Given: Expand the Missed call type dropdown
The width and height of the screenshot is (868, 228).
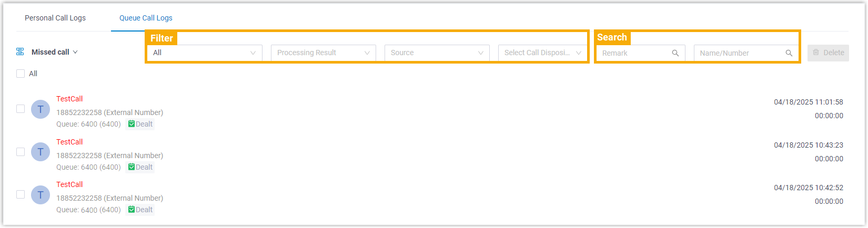Looking at the screenshot, I should (55, 52).
